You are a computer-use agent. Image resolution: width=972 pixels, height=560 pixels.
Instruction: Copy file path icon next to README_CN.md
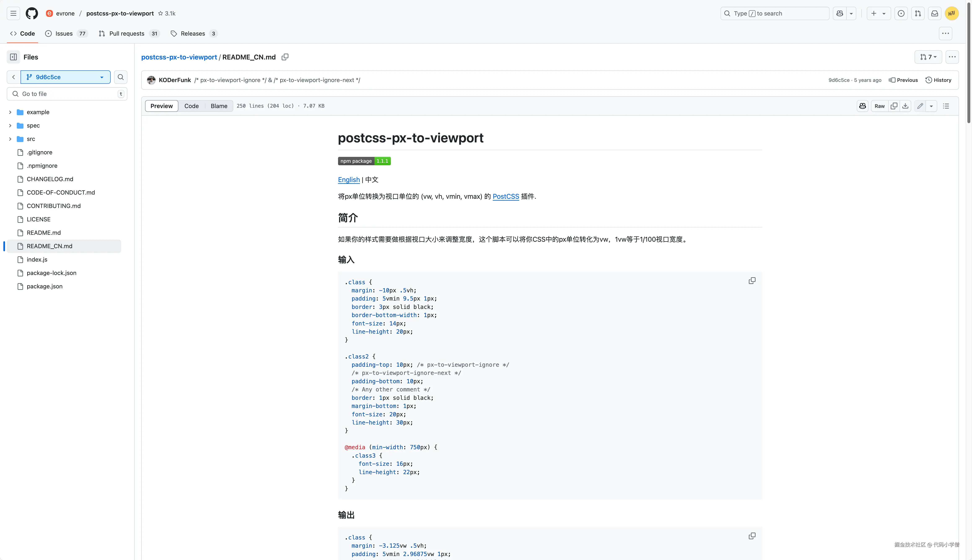pos(285,57)
